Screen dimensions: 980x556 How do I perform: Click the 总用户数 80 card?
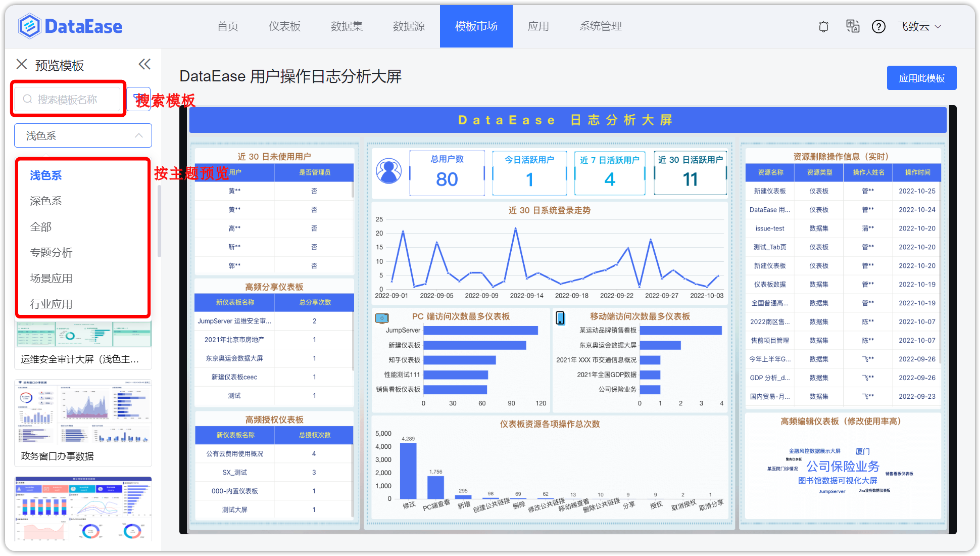[x=447, y=172]
